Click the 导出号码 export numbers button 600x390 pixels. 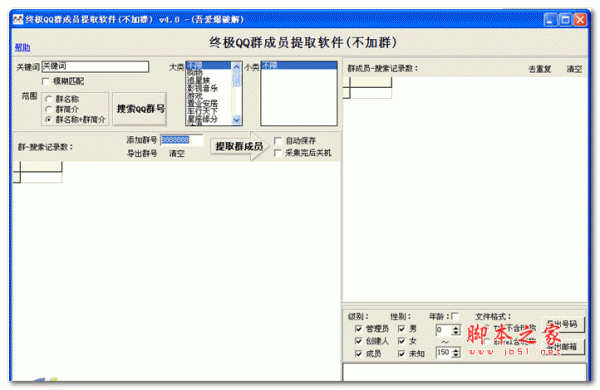[562, 324]
